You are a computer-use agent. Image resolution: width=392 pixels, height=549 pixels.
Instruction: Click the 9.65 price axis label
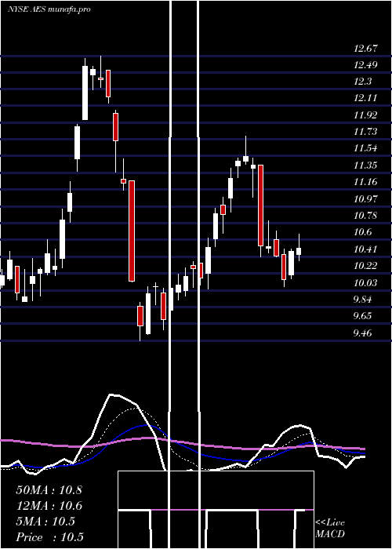tap(362, 316)
